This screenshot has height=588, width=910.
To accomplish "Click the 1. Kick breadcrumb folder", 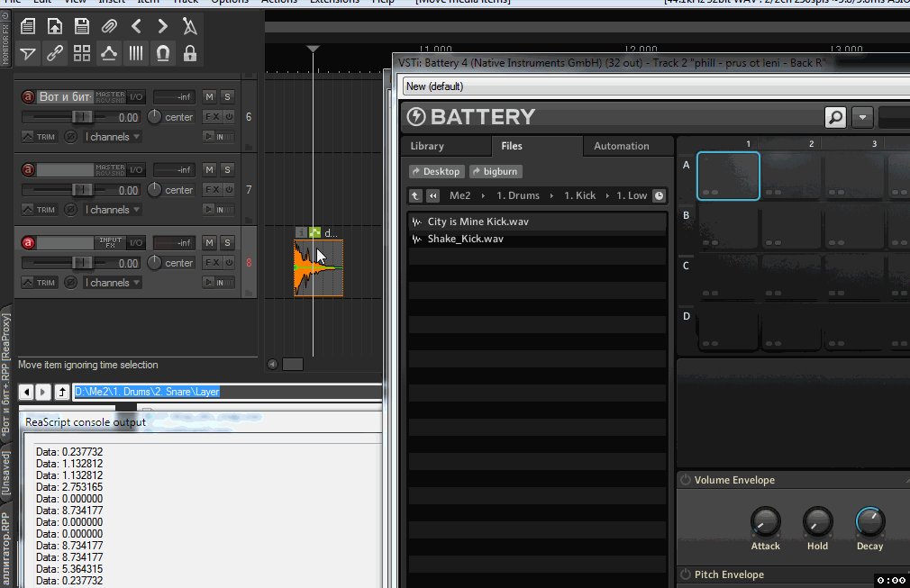I will 579,196.
